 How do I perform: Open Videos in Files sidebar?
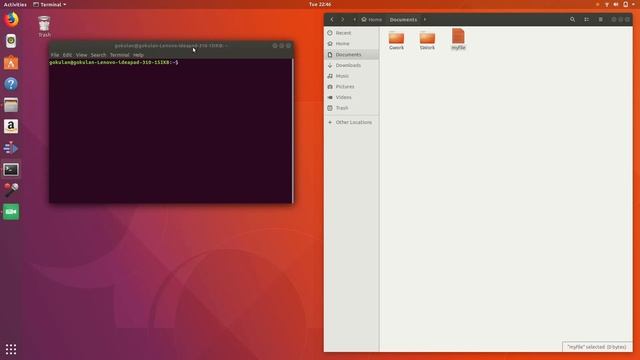351,97
